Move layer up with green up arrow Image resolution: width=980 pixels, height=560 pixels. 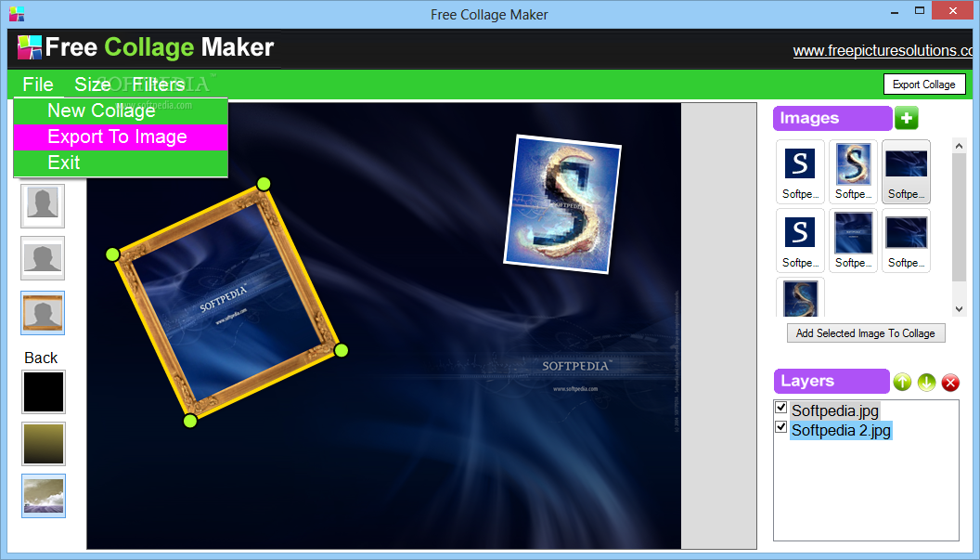[902, 382]
